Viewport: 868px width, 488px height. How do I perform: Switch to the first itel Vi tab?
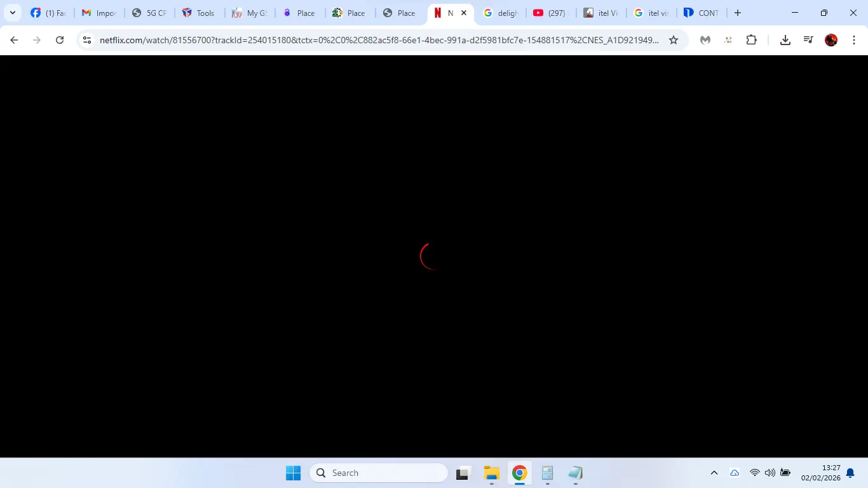602,13
